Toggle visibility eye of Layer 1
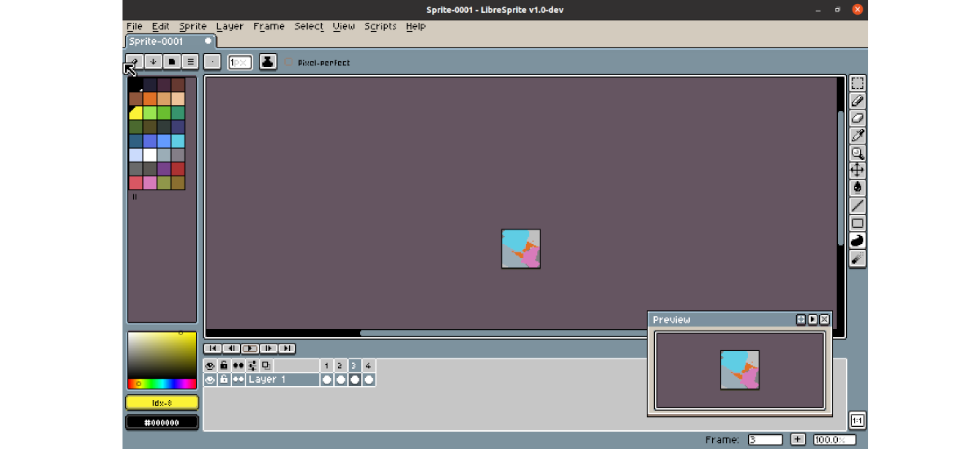This screenshot has height=449, width=980. (x=210, y=380)
